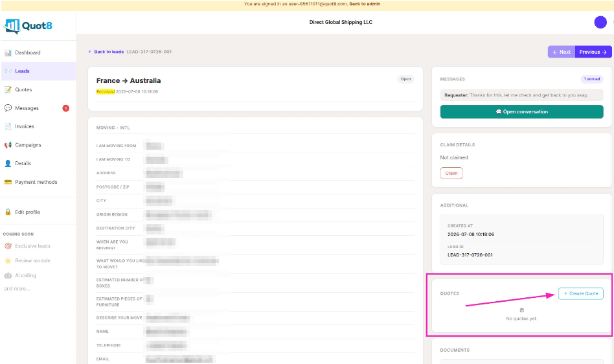Click the DESCRIBE YOUR MOVE field label
Screen dimensions: 614x364
(x=119, y=318)
